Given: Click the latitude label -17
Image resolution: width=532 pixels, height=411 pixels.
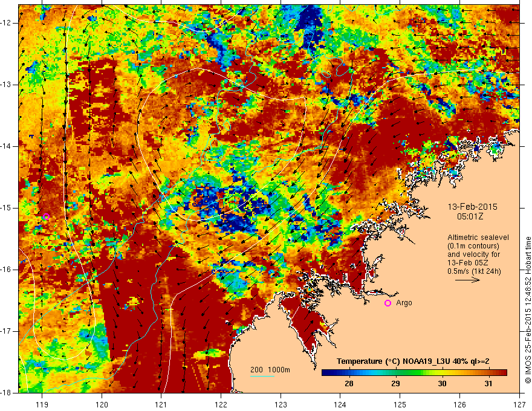Looking at the screenshot, I should click(6, 331).
